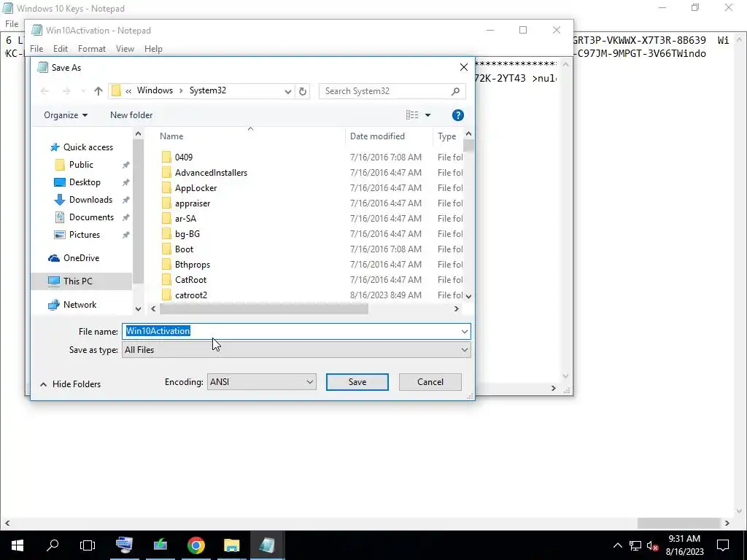Refresh the System32 folder view
747x560 pixels.
pyautogui.click(x=303, y=91)
